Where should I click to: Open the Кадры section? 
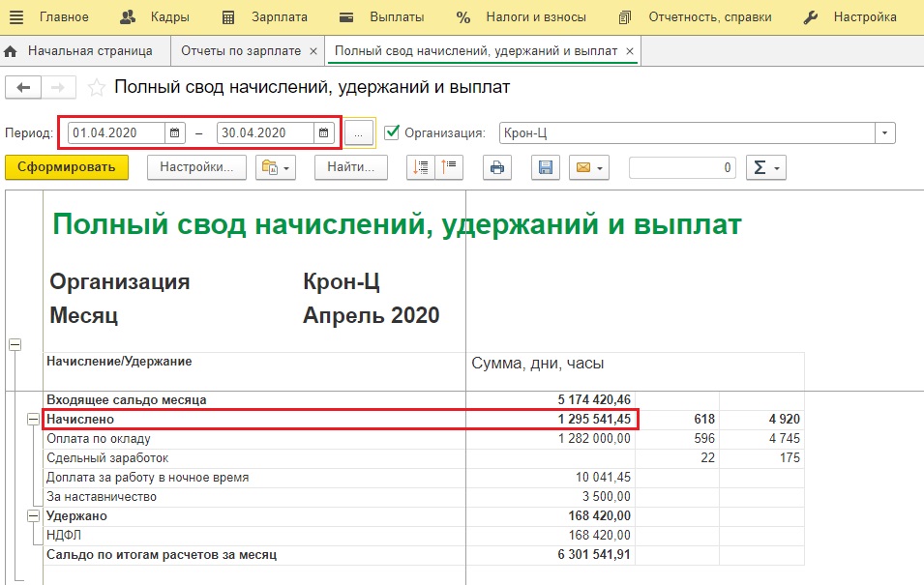point(155,17)
